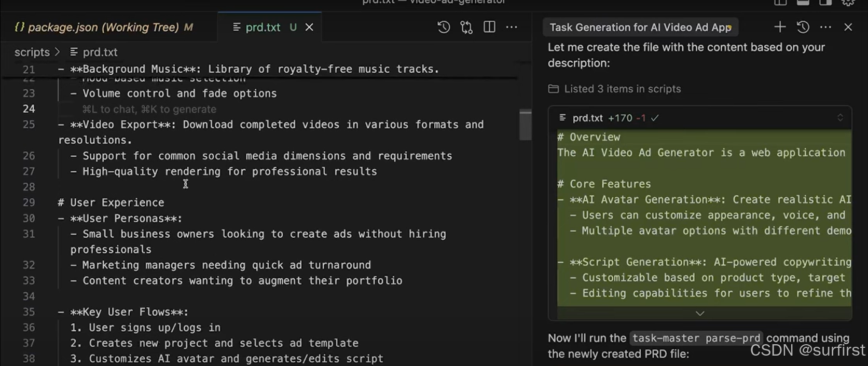The image size is (868, 366).
Task: Click scripts folder in breadcrumb
Action: point(32,52)
